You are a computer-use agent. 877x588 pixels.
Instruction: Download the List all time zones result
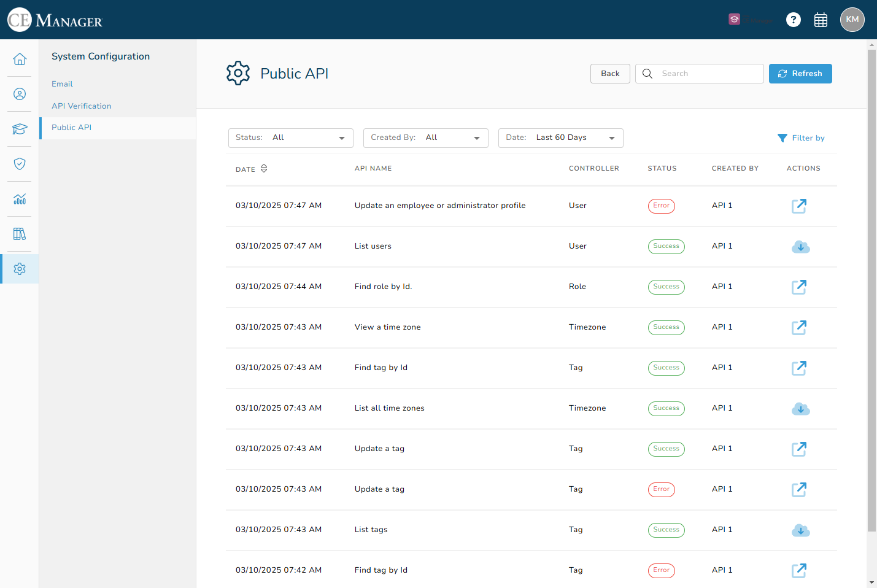click(800, 409)
